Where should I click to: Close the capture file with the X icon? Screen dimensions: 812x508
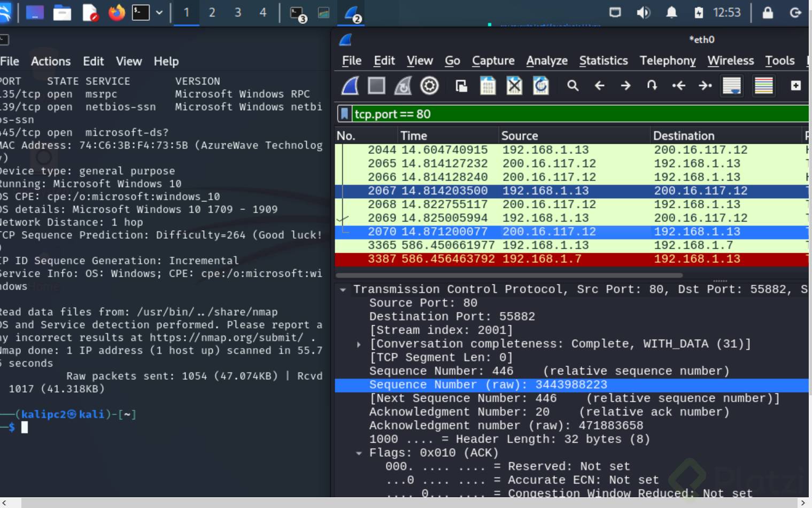tap(514, 85)
